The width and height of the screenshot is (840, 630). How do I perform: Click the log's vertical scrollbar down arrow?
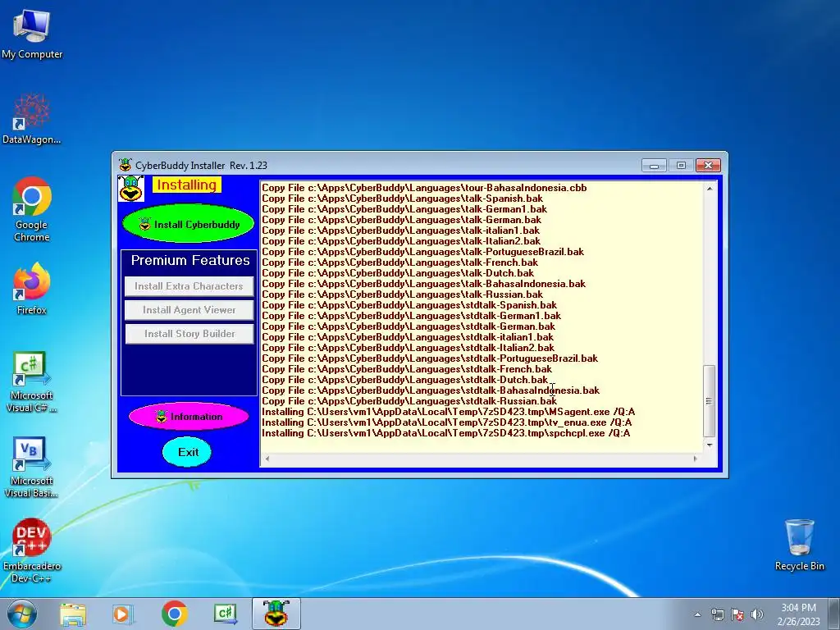(710, 445)
